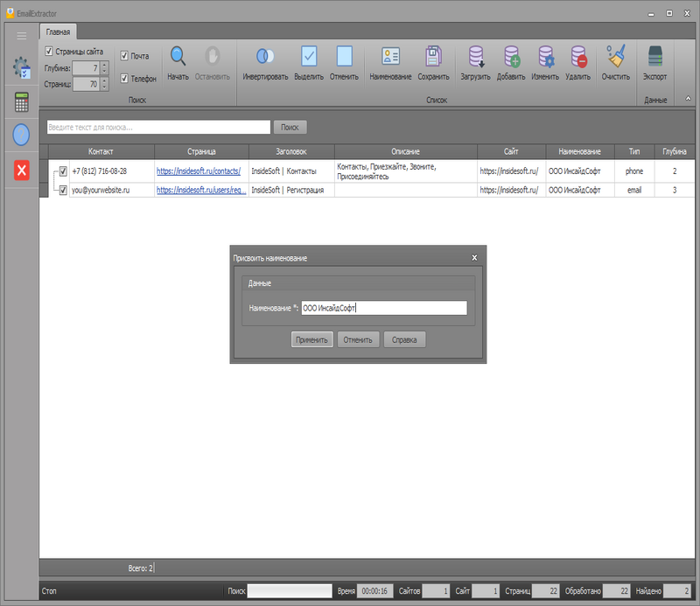Invert the selection with the Инвертировать icon
The height and width of the screenshot is (606, 700).
tap(265, 57)
